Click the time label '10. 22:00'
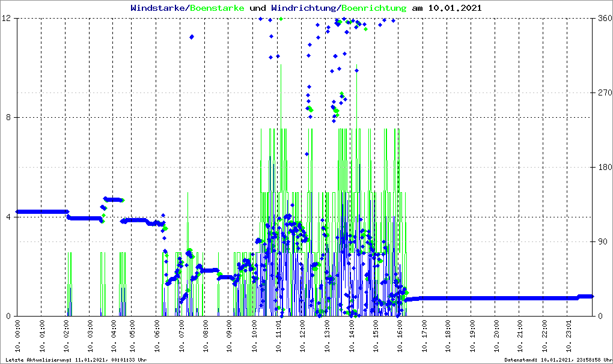Viewport: 613px width, 364px height. 544,336
